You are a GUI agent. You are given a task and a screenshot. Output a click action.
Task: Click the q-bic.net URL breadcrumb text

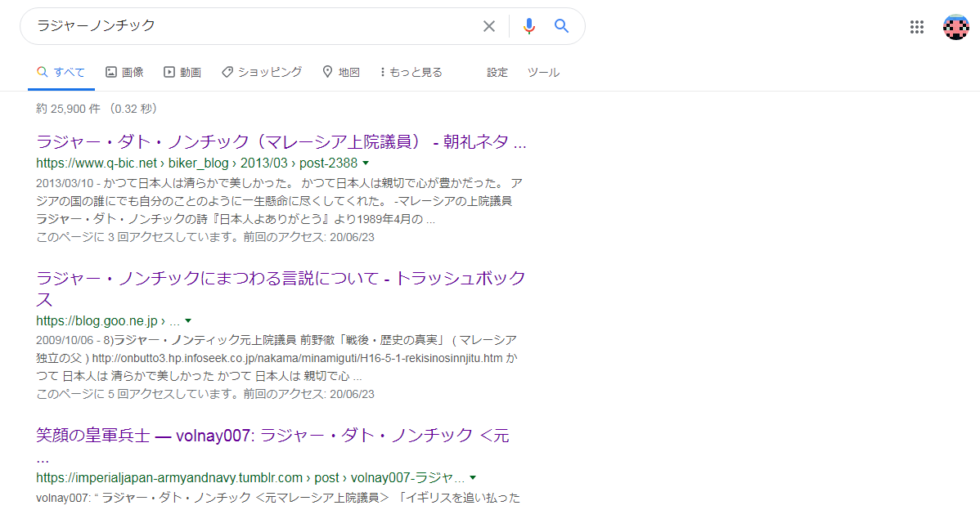[197, 163]
